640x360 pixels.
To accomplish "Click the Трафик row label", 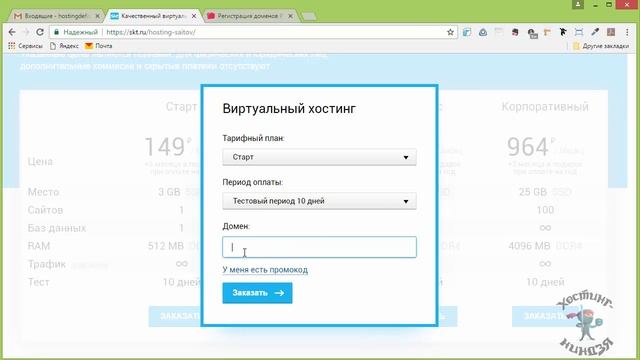I will 47,264.
